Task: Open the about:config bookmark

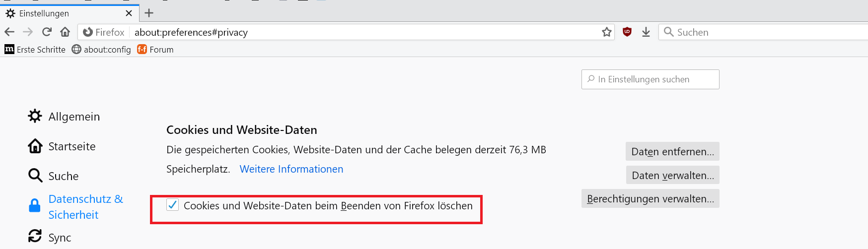Action: (x=101, y=50)
